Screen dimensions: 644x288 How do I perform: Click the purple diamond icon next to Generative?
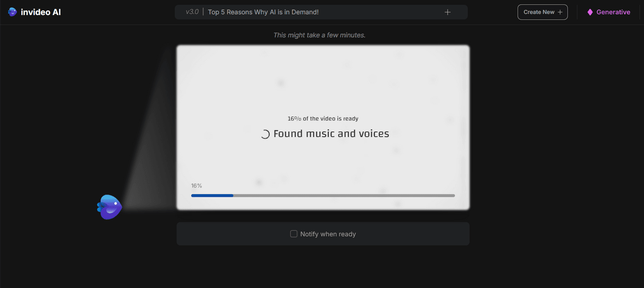tap(590, 12)
